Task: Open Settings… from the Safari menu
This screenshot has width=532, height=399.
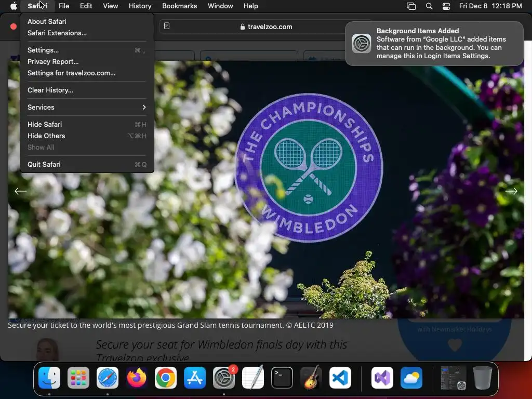Action: point(87,50)
